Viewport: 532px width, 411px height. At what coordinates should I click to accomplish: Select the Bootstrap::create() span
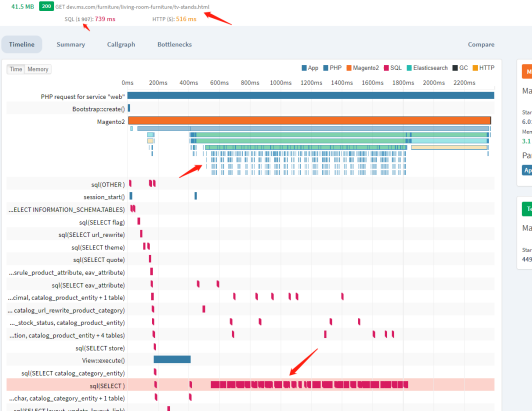[129, 108]
